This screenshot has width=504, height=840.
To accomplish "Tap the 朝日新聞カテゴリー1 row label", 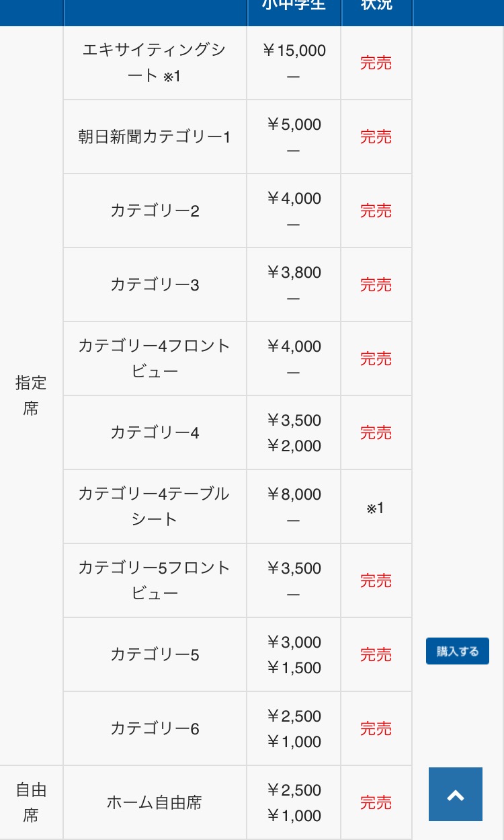I will coord(155,137).
